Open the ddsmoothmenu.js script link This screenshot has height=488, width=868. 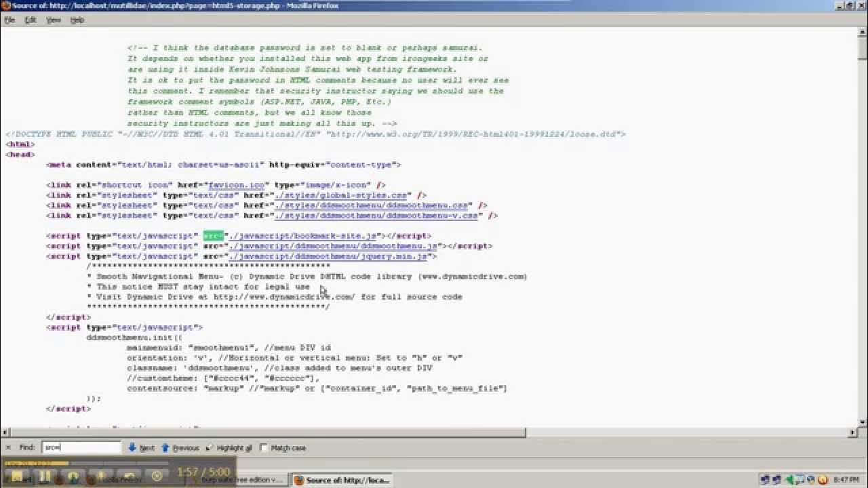pos(334,246)
